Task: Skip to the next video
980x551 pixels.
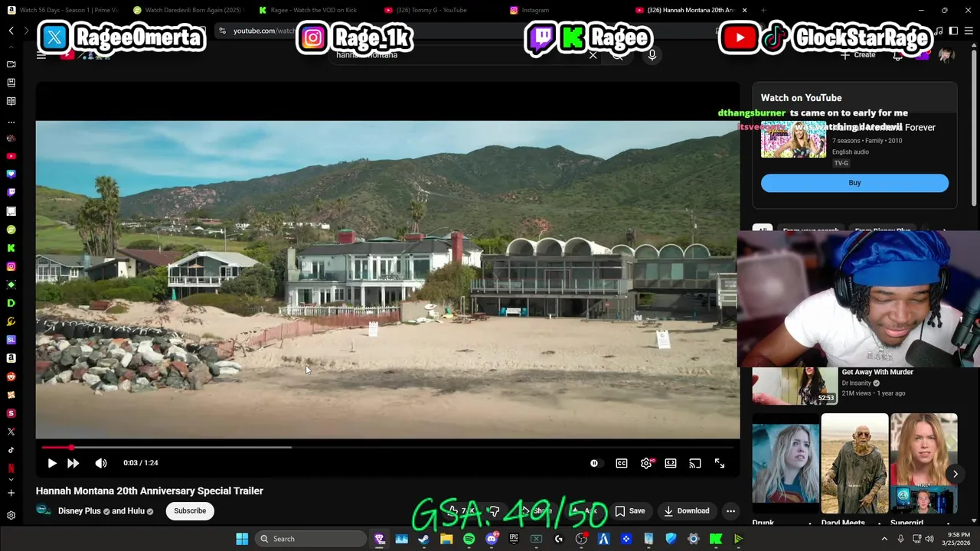Action: coord(73,463)
